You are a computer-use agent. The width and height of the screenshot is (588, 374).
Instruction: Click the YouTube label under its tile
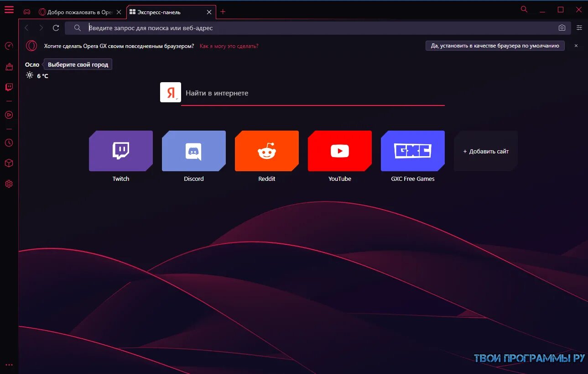click(x=340, y=179)
